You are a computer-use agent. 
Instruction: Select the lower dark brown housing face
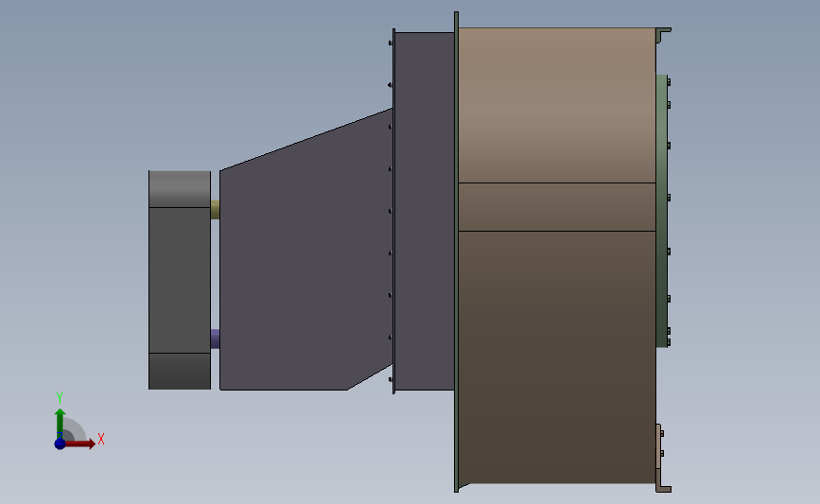pyautogui.click(x=557, y=357)
